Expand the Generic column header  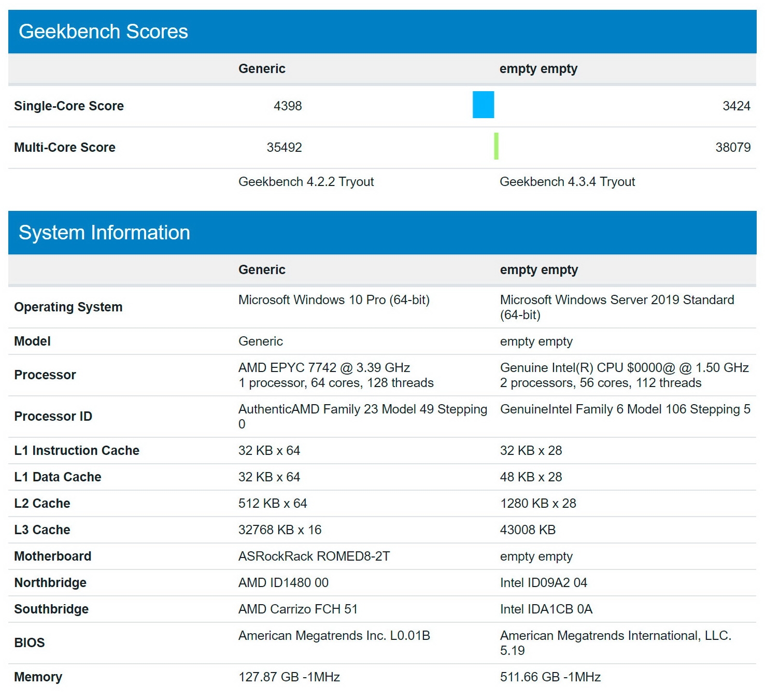[x=261, y=68]
